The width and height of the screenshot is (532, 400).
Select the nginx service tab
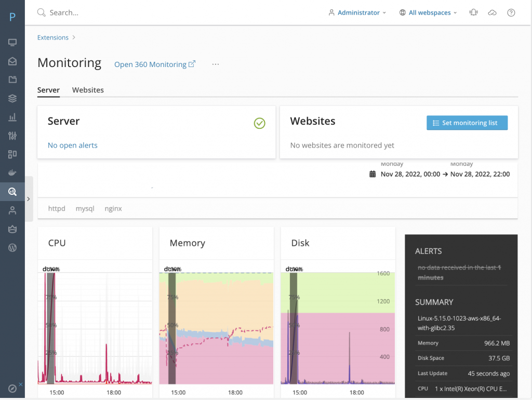point(113,208)
